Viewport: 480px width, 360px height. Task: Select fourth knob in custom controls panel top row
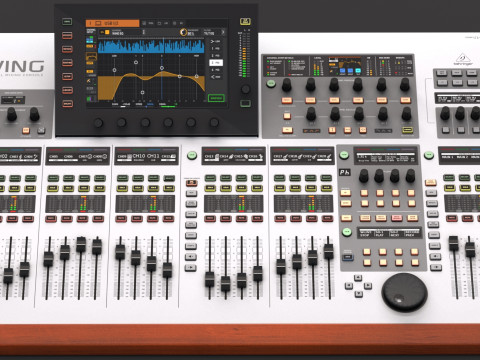pyautogui.click(x=410, y=175)
